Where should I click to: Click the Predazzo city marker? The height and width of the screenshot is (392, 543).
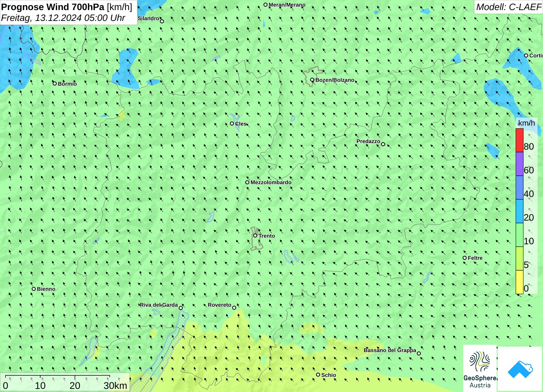tap(383, 144)
